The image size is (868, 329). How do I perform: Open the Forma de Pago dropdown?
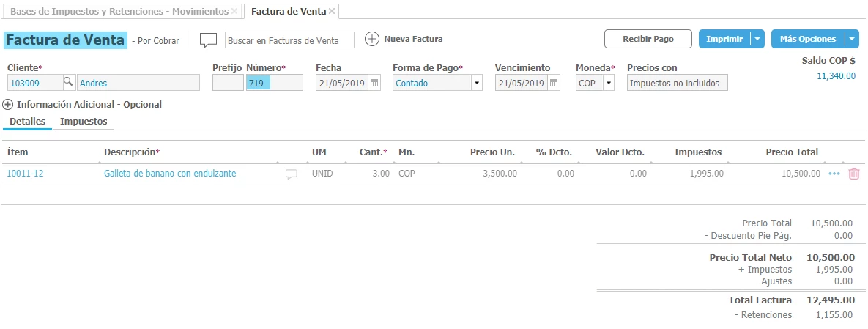point(478,83)
